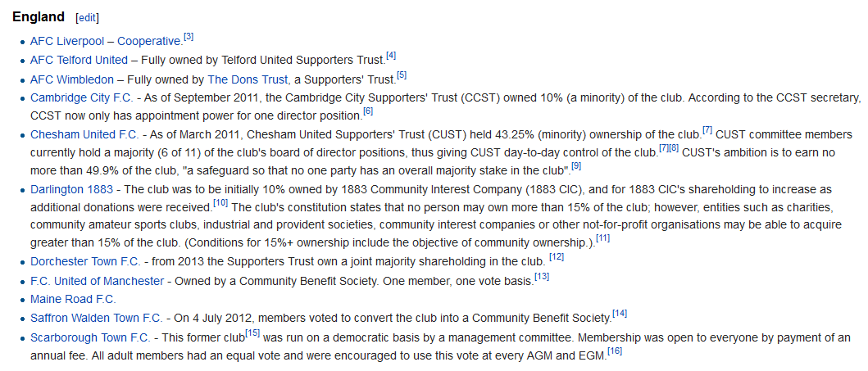Jump to reference footnote 6

(368, 111)
